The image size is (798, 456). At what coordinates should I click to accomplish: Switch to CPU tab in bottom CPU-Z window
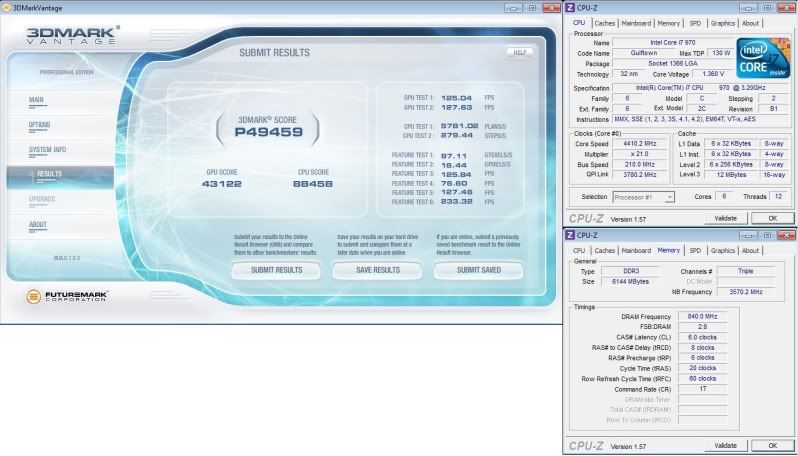tap(579, 251)
